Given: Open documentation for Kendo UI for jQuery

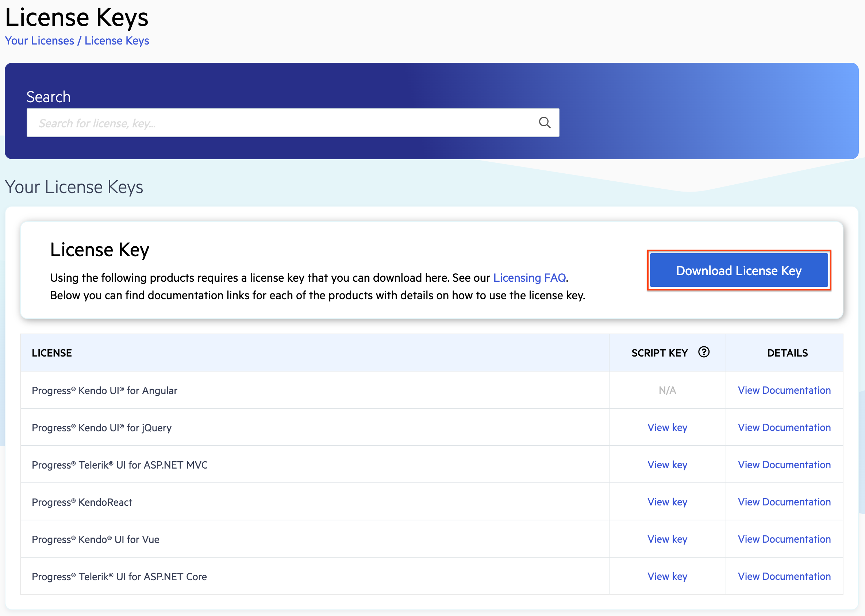Looking at the screenshot, I should [x=784, y=427].
